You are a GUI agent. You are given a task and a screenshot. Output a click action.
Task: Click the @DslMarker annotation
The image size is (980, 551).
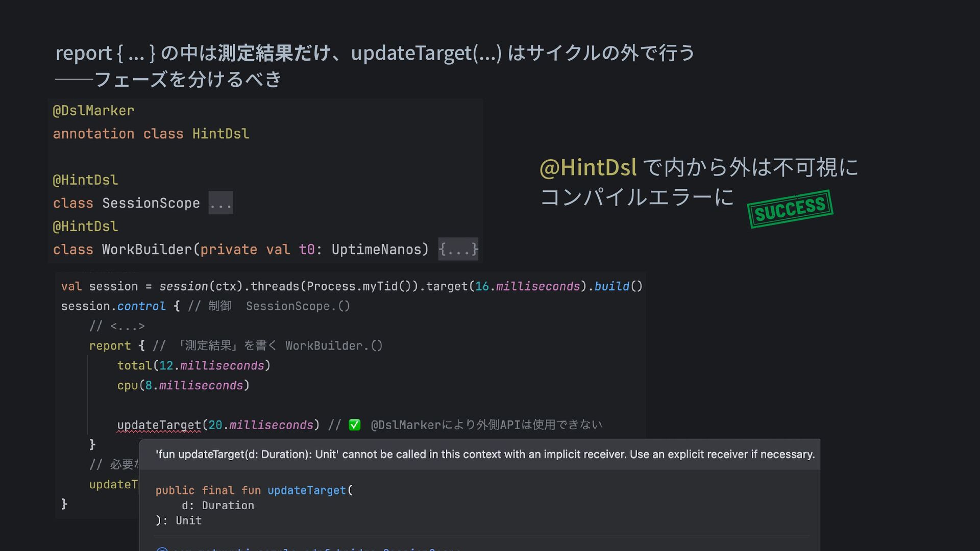pyautogui.click(x=93, y=111)
